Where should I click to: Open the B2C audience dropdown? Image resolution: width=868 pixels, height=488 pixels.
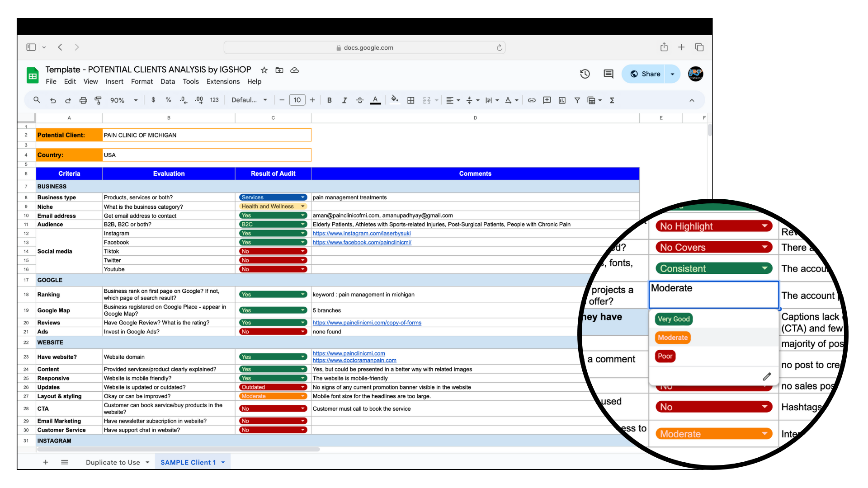click(273, 224)
